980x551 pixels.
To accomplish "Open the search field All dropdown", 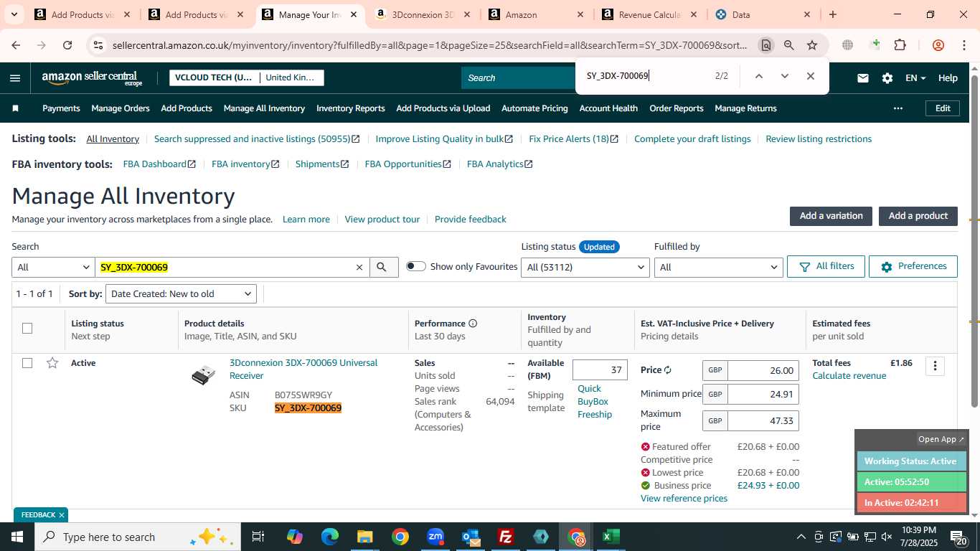I will 53,267.
